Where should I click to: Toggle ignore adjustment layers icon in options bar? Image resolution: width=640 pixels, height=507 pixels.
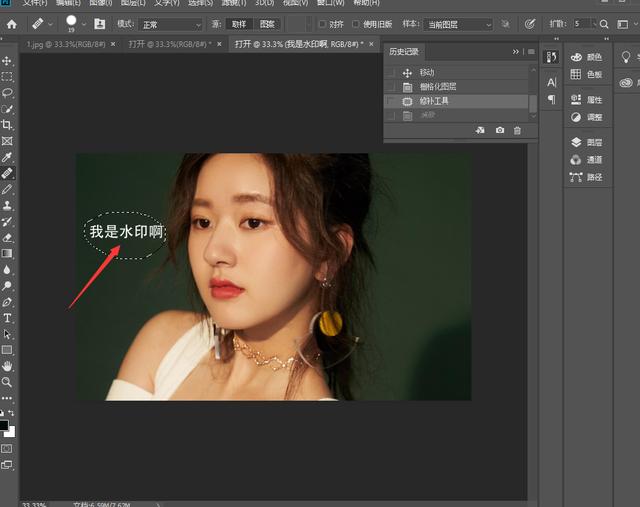505,24
